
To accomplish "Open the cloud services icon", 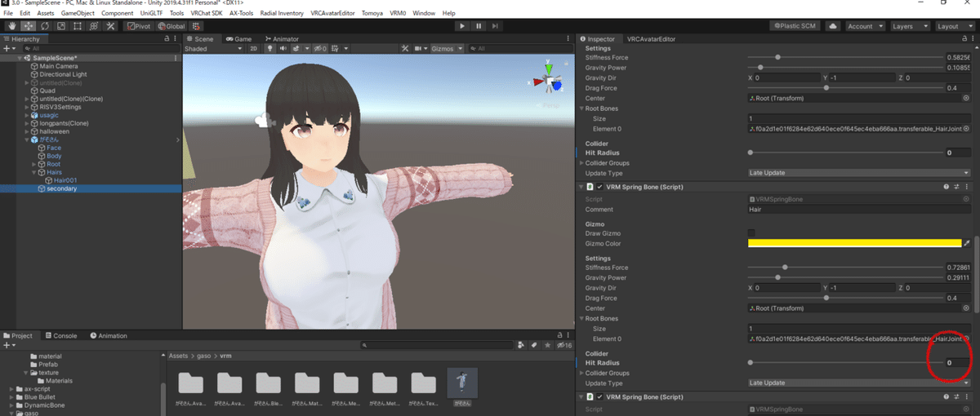I will point(833,26).
